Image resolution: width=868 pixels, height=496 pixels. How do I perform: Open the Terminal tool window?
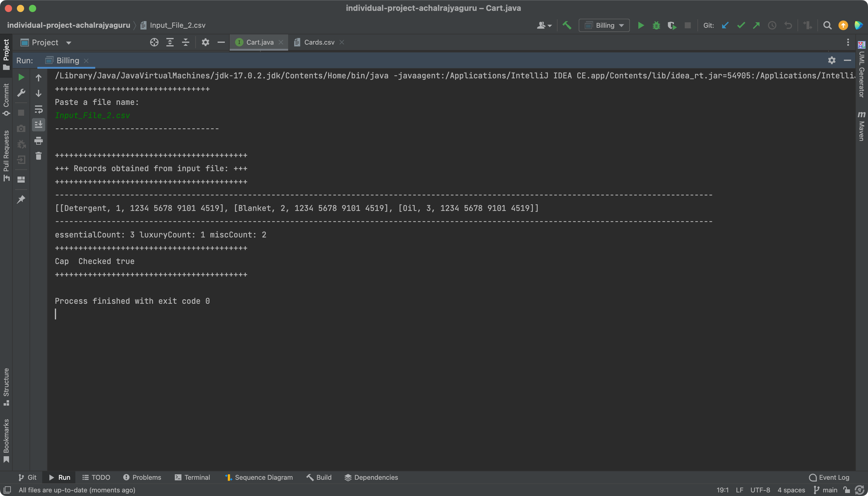[x=193, y=477]
